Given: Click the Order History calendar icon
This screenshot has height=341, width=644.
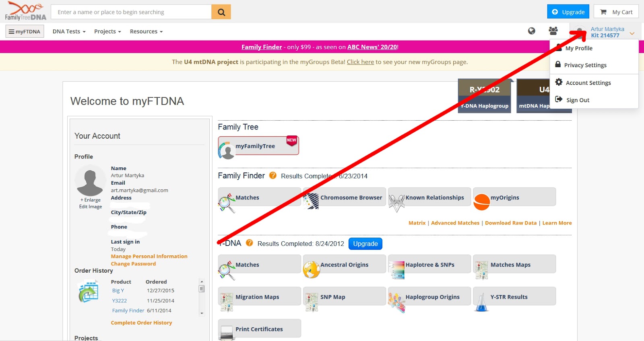Looking at the screenshot, I should pyautogui.click(x=88, y=292).
